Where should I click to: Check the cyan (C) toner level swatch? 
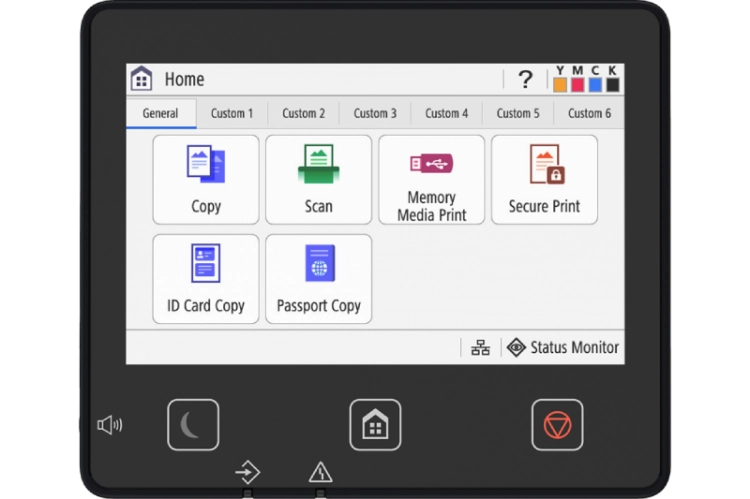coord(595,85)
